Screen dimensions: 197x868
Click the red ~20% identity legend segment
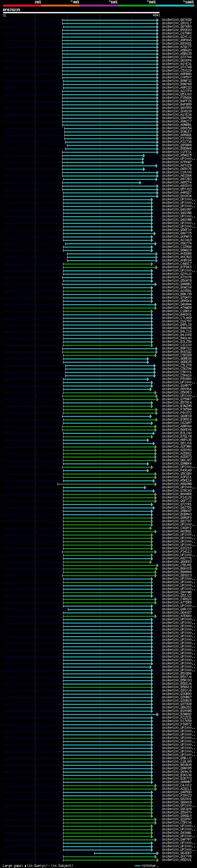[22, 6]
